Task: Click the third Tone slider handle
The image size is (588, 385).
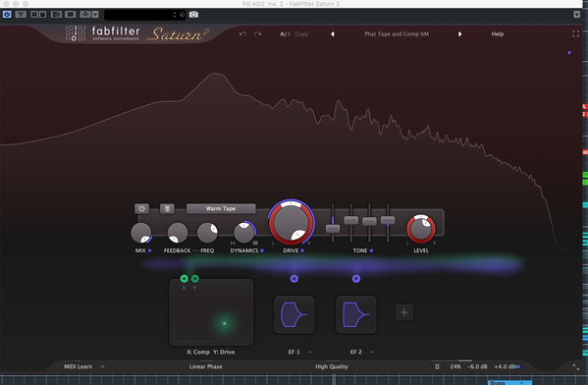Action: pyautogui.click(x=369, y=221)
